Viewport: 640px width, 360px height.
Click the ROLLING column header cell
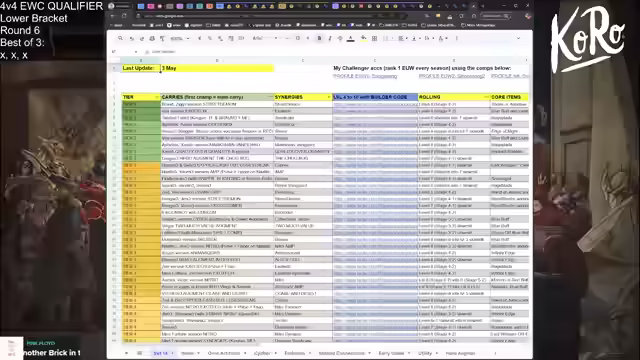[x=454, y=97]
